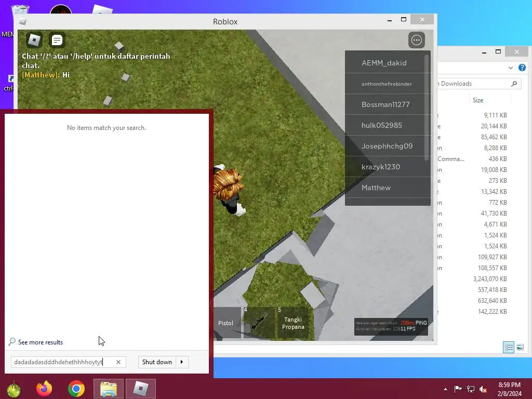Launch Google Chrome from the taskbar
The image size is (532, 399).
76,389
